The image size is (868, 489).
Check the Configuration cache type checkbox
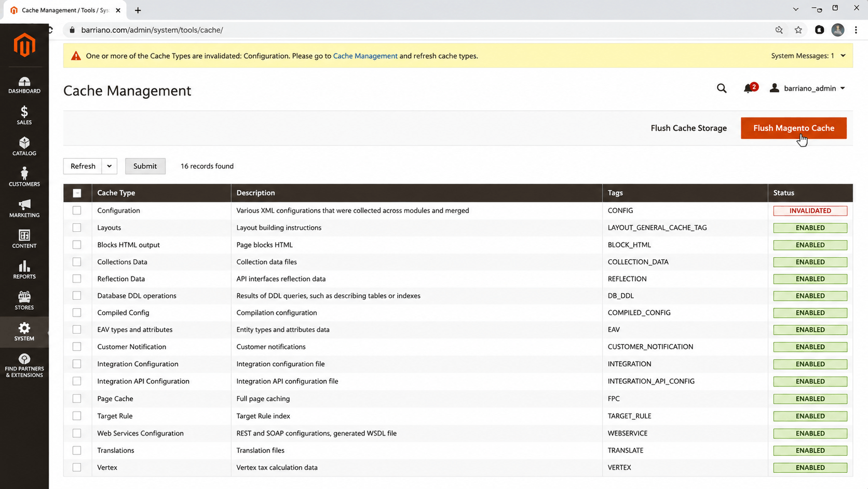(x=77, y=210)
